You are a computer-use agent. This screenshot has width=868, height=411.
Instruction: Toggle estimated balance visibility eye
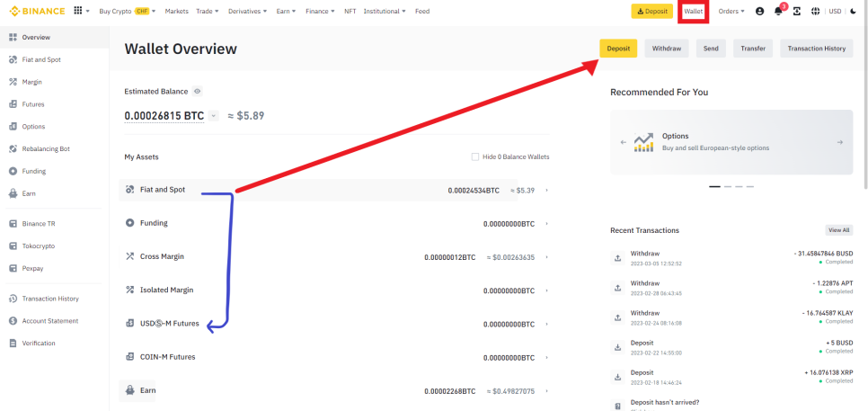[197, 92]
